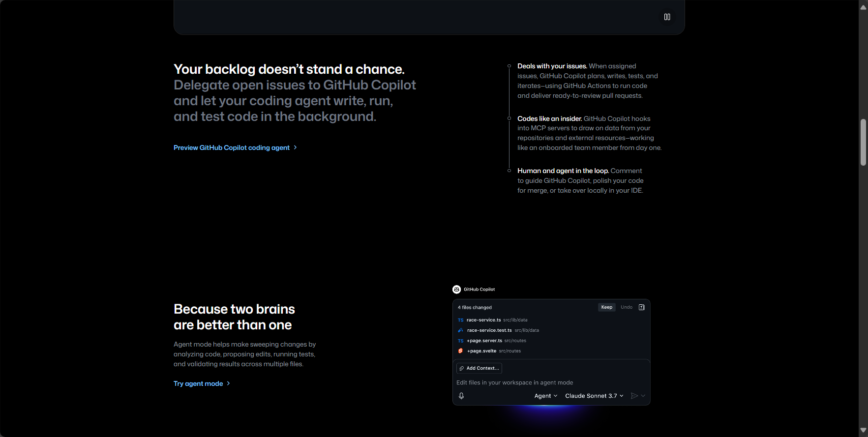Click the TypeScript icon beside +page.server.ts
This screenshot has height=437, width=868.
(x=461, y=341)
